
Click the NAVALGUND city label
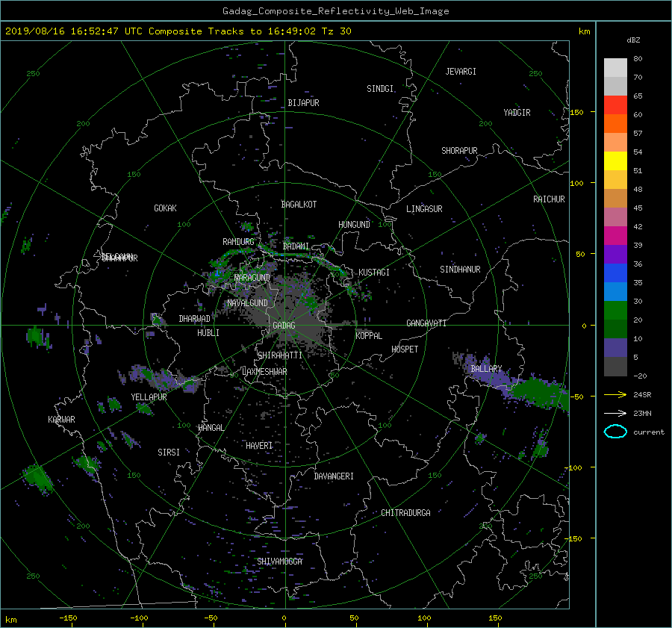tap(247, 303)
